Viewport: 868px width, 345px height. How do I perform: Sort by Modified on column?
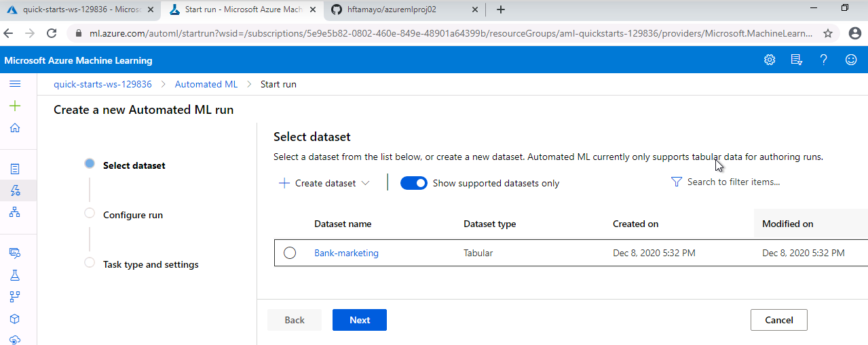coord(787,224)
